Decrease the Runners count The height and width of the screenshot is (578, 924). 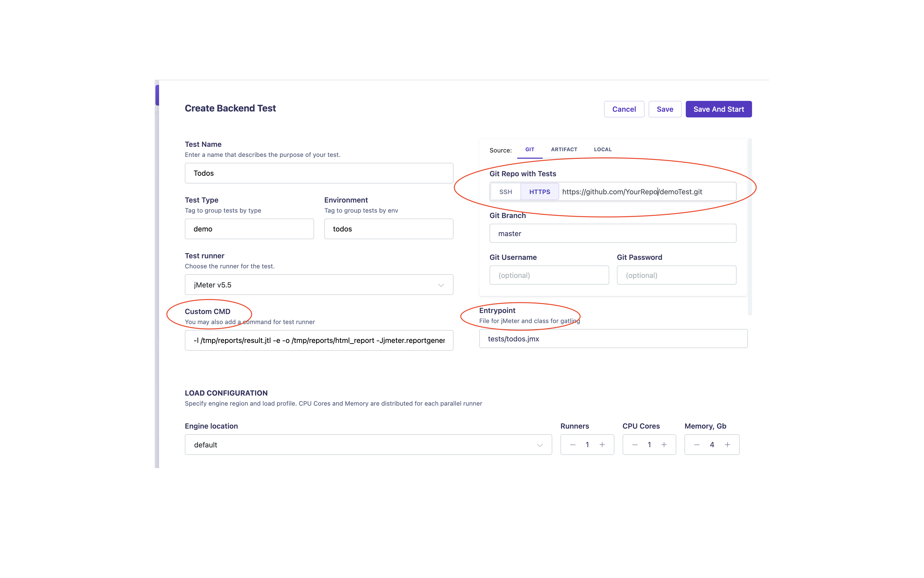coord(572,445)
